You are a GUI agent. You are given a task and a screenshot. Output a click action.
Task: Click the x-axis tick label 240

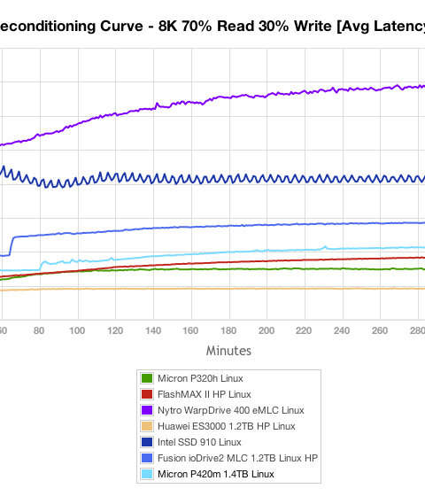pyautogui.click(x=342, y=330)
